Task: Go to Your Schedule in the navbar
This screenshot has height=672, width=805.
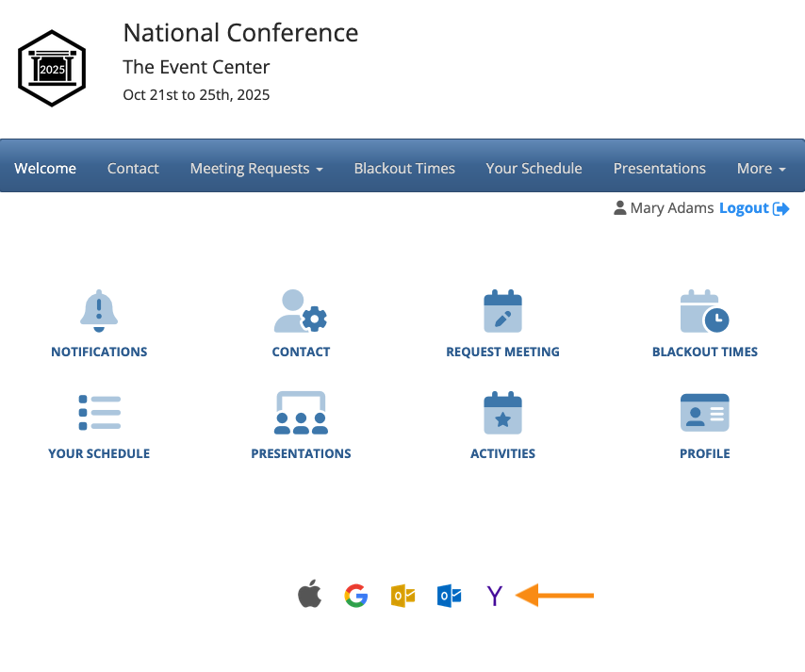Action: (534, 169)
